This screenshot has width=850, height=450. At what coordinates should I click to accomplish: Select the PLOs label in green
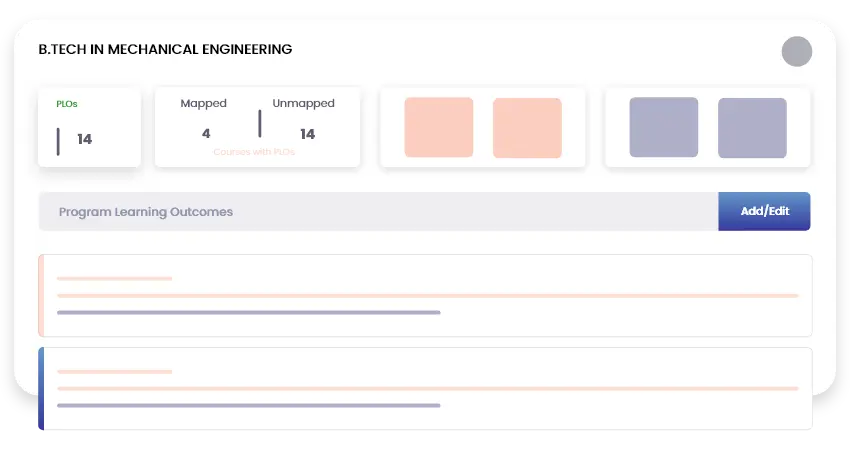67,104
